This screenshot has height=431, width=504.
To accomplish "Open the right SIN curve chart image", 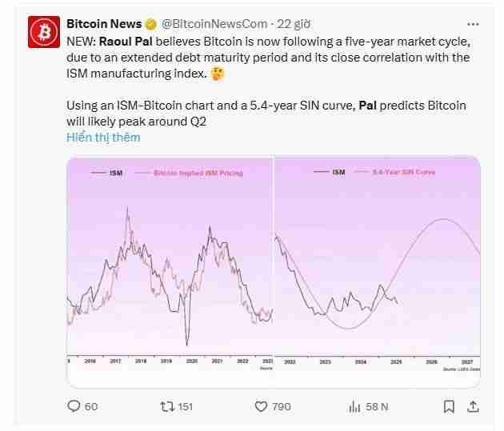I will 378,264.
